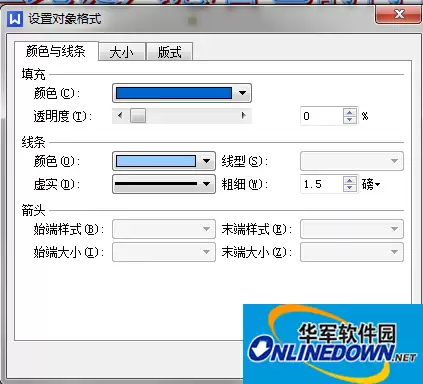
Task: Open the fill color dropdown arrow
Action: tap(243, 93)
